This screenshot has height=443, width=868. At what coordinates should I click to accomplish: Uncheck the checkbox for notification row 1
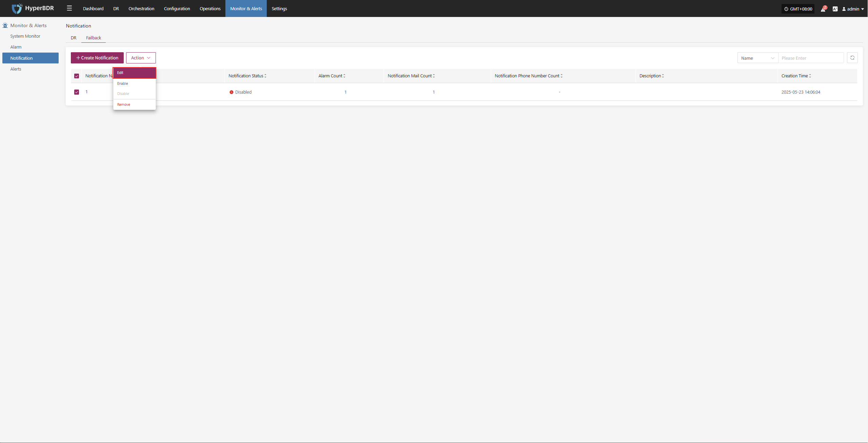coord(77,92)
